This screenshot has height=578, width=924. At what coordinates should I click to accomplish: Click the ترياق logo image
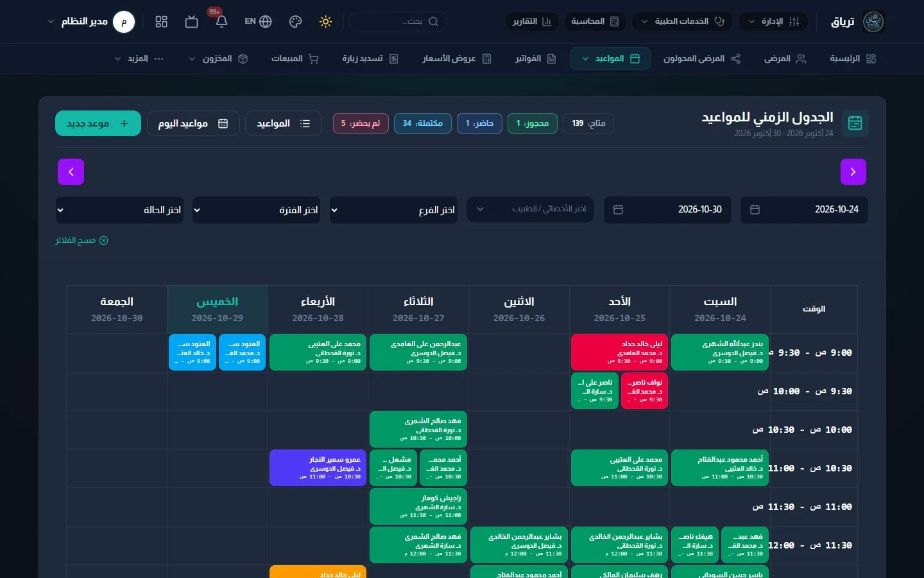[873, 22]
